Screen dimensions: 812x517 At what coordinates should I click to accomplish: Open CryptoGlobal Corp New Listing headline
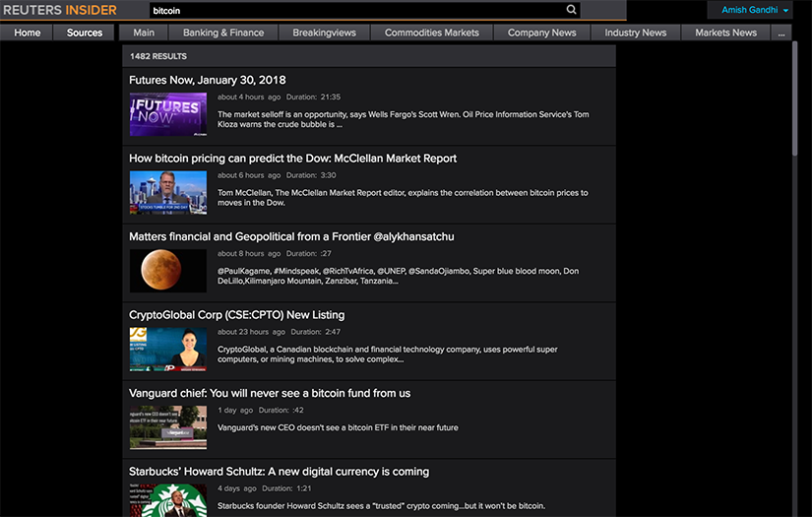(236, 315)
